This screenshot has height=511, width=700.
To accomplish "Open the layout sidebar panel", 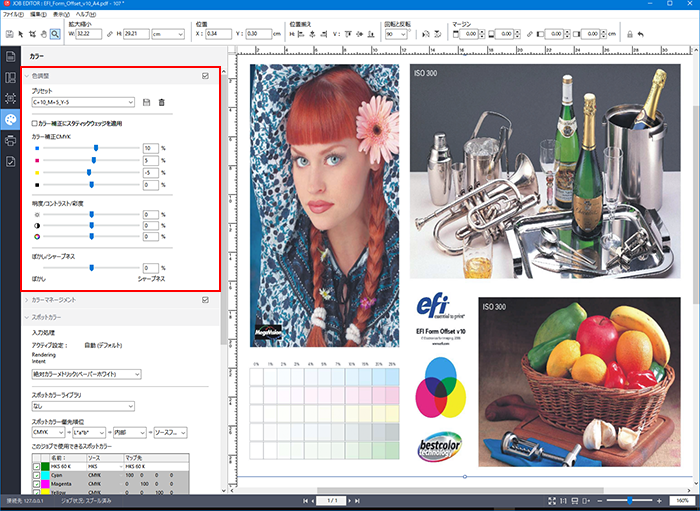I will (10, 78).
